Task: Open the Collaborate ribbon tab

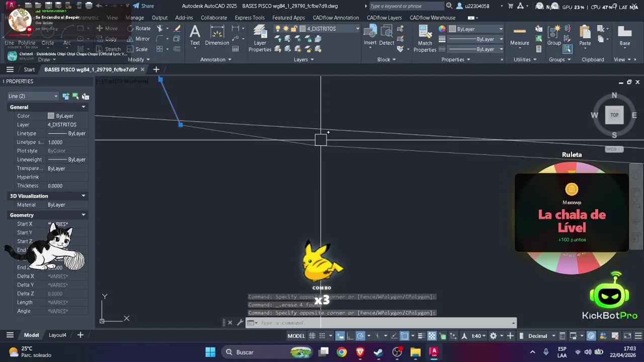Action: (x=214, y=18)
